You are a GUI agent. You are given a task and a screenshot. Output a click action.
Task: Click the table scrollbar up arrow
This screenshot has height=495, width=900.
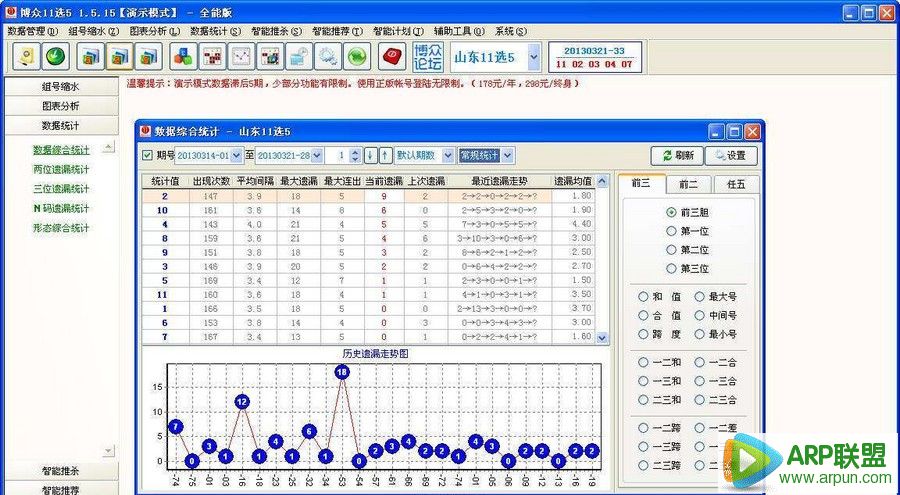point(602,181)
